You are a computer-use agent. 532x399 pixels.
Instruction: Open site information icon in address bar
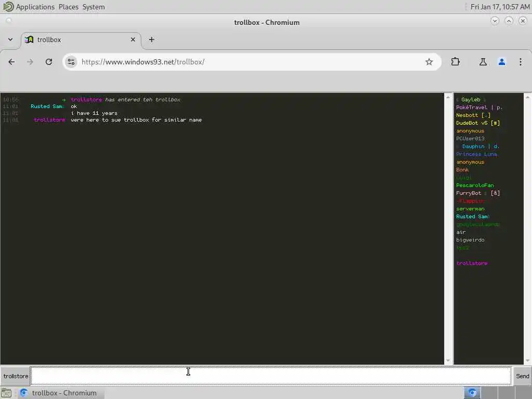click(71, 62)
